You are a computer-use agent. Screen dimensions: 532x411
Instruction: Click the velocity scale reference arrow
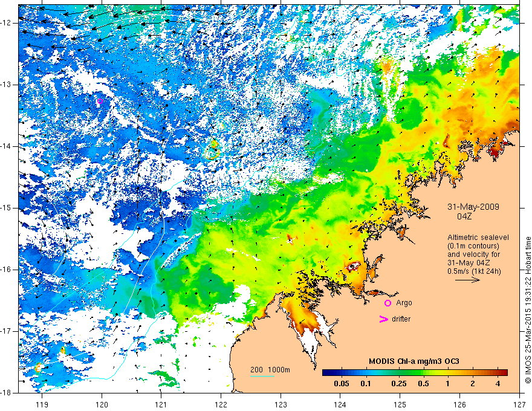467,280
